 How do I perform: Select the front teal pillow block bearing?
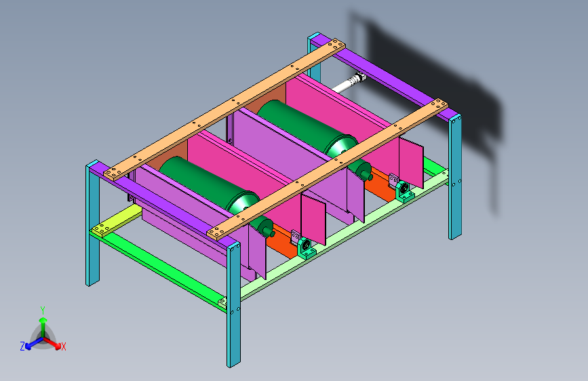(306, 248)
